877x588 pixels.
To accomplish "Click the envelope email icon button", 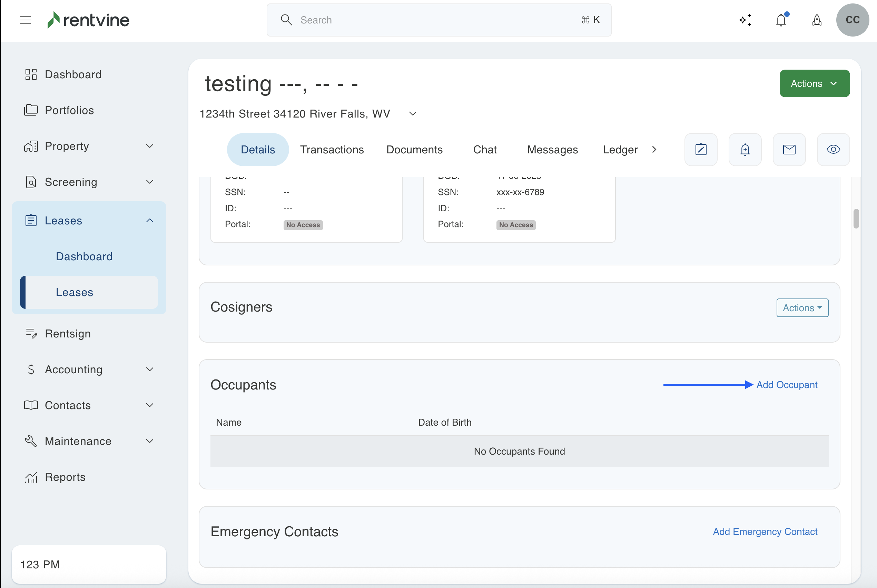I will 789,150.
